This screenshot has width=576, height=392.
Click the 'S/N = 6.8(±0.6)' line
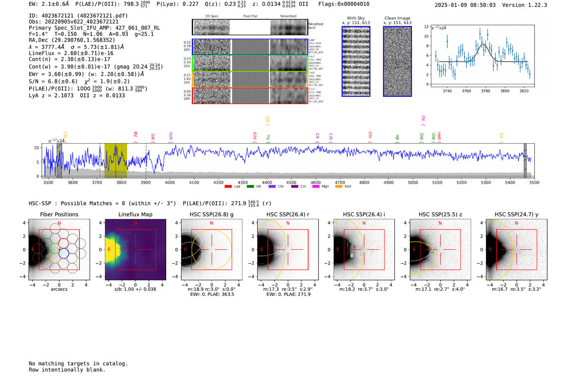[53, 81]
